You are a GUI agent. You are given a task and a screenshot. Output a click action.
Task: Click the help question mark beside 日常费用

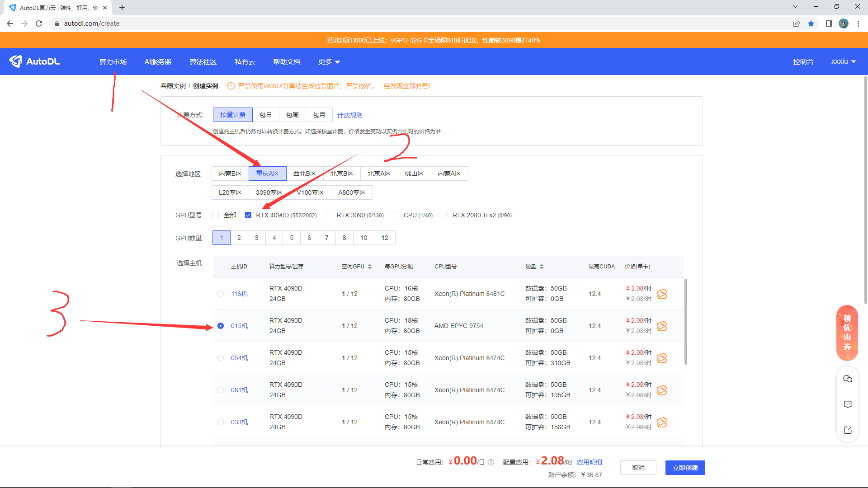(491, 462)
